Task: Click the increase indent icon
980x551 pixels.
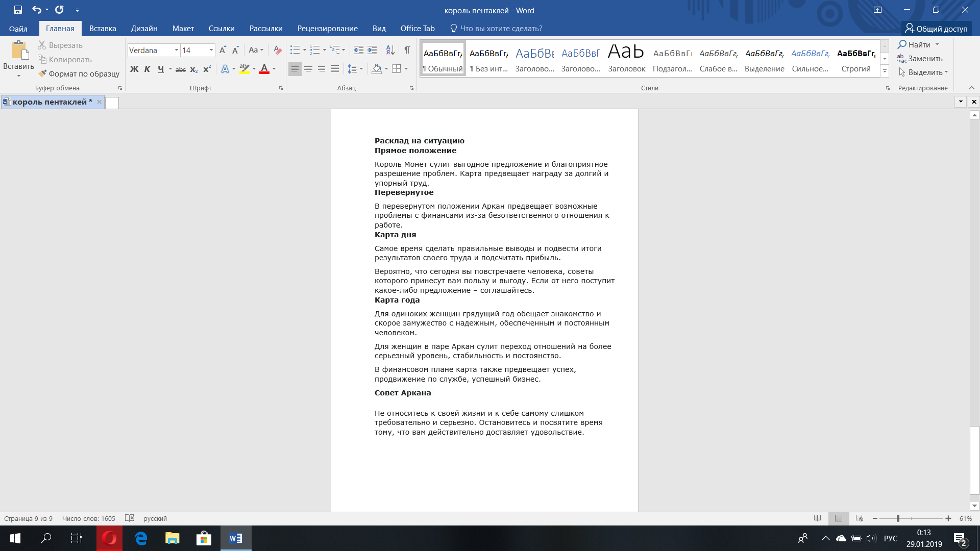Action: (372, 50)
